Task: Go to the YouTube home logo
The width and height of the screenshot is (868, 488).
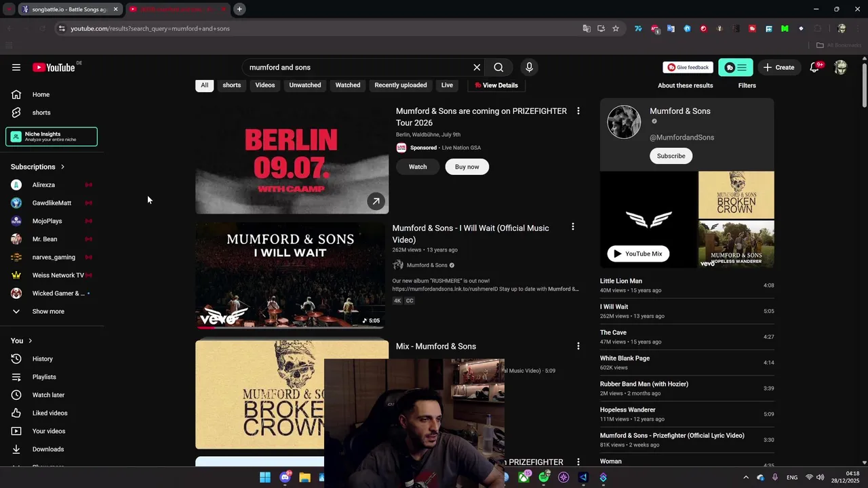Action: [54, 67]
